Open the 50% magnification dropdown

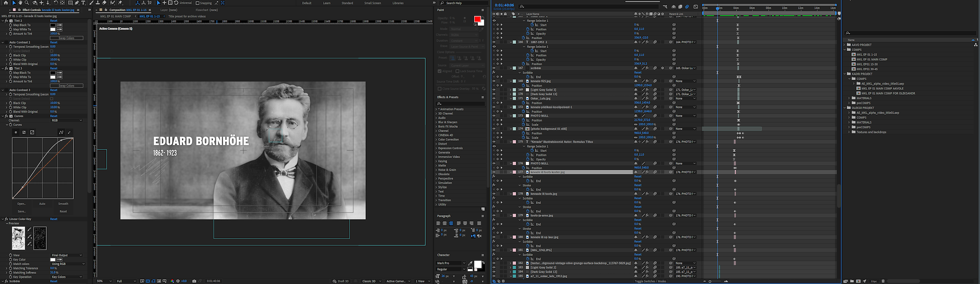pos(104,281)
